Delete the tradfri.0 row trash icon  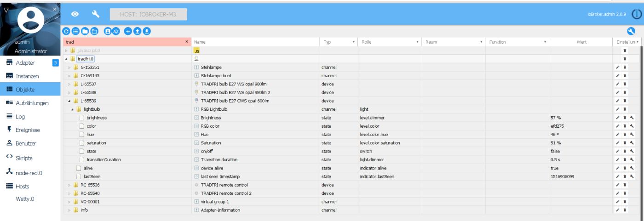(625, 59)
